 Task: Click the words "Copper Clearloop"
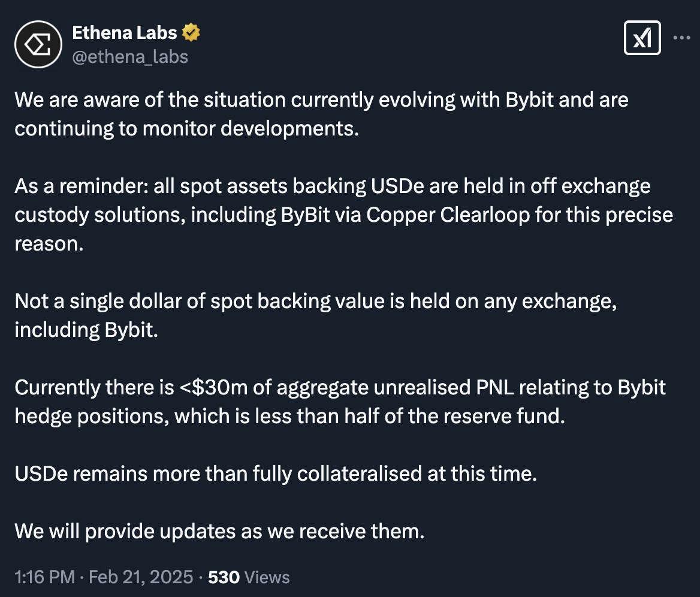pyautogui.click(x=448, y=215)
